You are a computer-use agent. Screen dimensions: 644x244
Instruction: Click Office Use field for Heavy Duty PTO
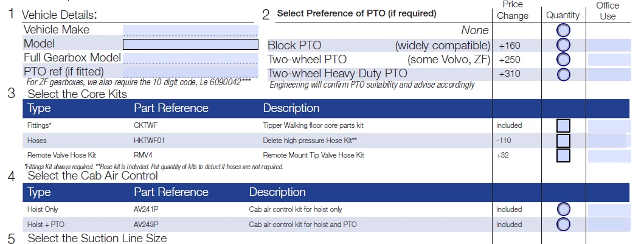coord(609,74)
